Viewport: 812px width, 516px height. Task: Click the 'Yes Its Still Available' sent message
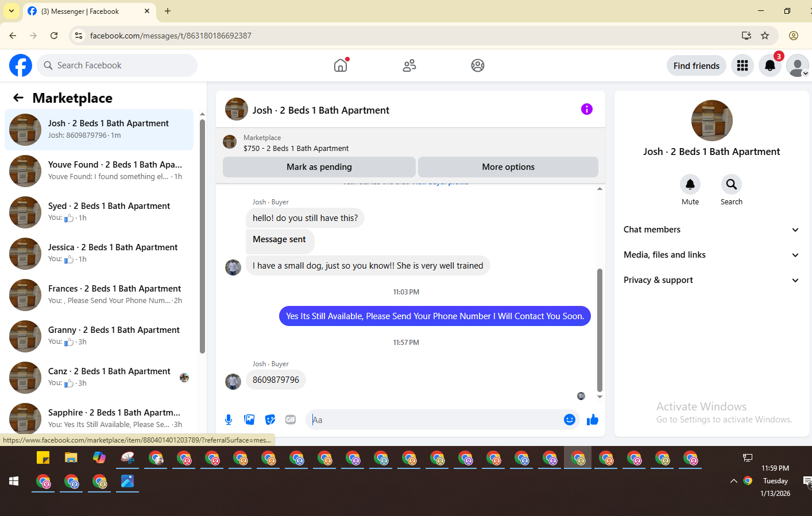435,316
